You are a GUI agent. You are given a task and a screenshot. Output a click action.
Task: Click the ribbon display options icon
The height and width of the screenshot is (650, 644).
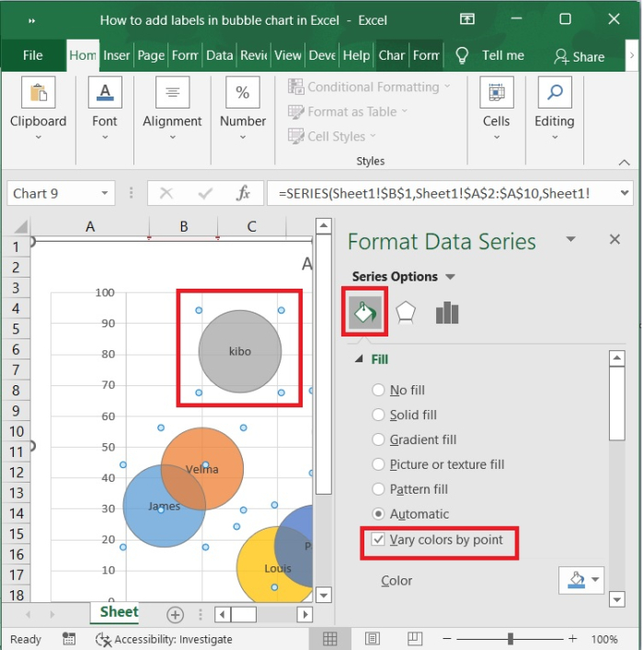click(467, 19)
